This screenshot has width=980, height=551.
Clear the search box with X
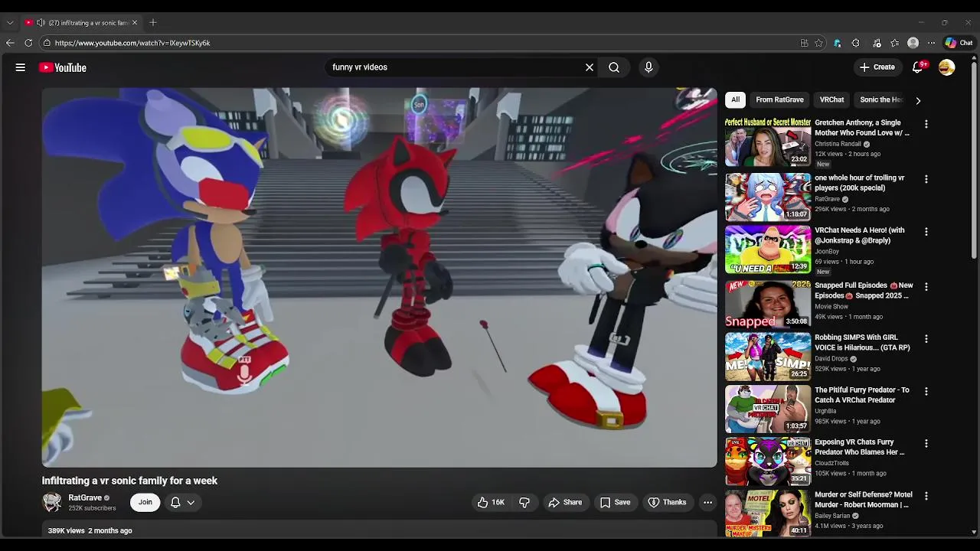click(590, 67)
